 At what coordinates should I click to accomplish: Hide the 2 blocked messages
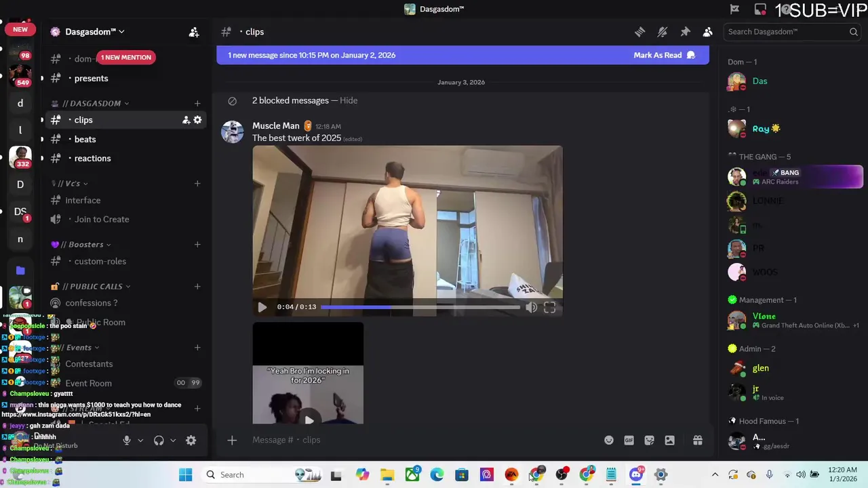coord(349,100)
